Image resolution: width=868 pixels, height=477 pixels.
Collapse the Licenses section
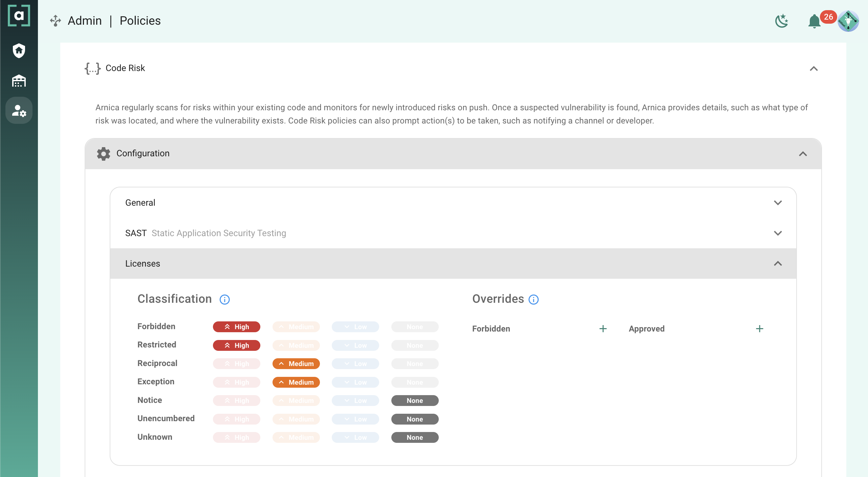tap(778, 264)
